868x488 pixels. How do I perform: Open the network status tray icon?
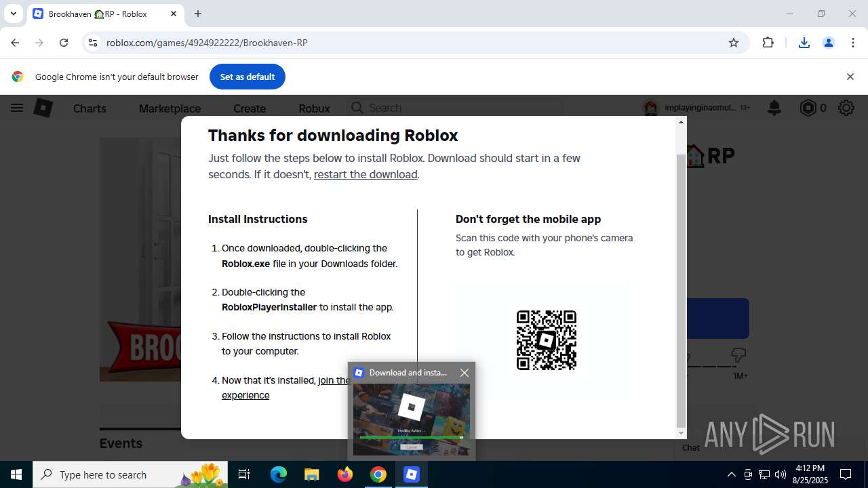click(764, 474)
